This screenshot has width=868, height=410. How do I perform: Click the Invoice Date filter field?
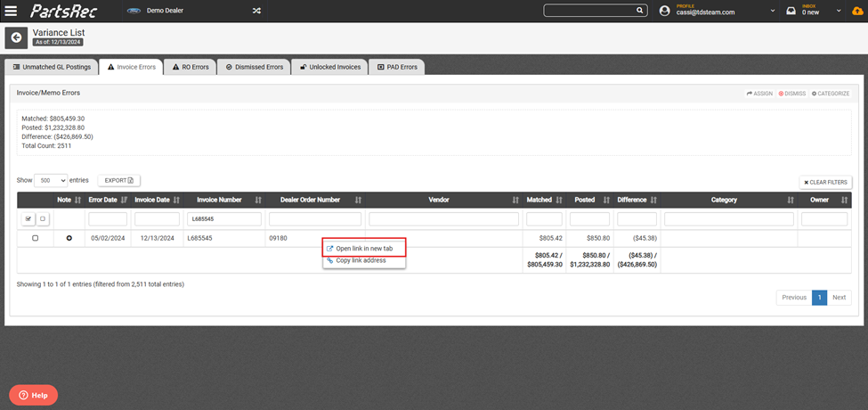pyautogui.click(x=157, y=219)
